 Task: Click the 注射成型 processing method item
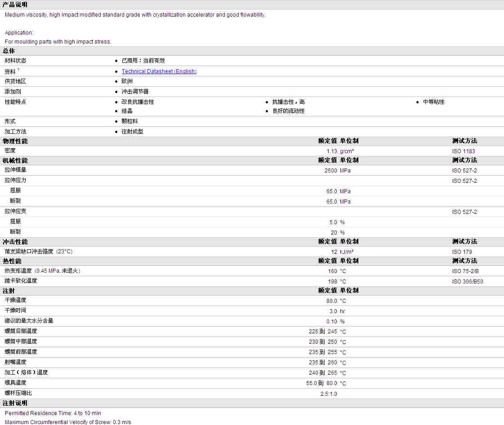(x=132, y=132)
